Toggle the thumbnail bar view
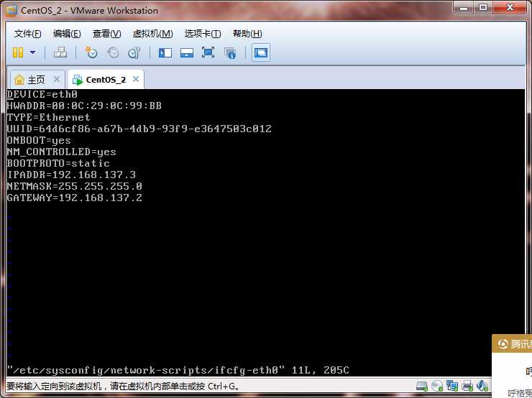The height and width of the screenshot is (398, 532). pos(187,52)
